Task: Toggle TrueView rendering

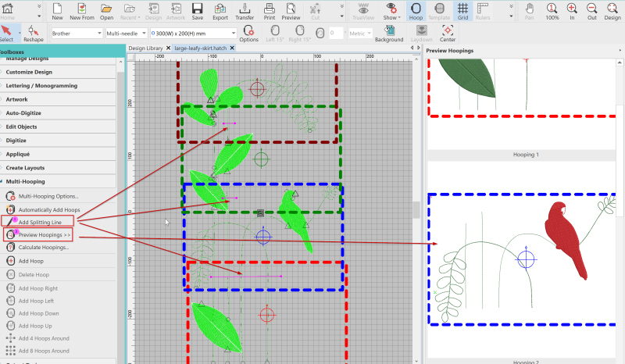Action: 363,11
